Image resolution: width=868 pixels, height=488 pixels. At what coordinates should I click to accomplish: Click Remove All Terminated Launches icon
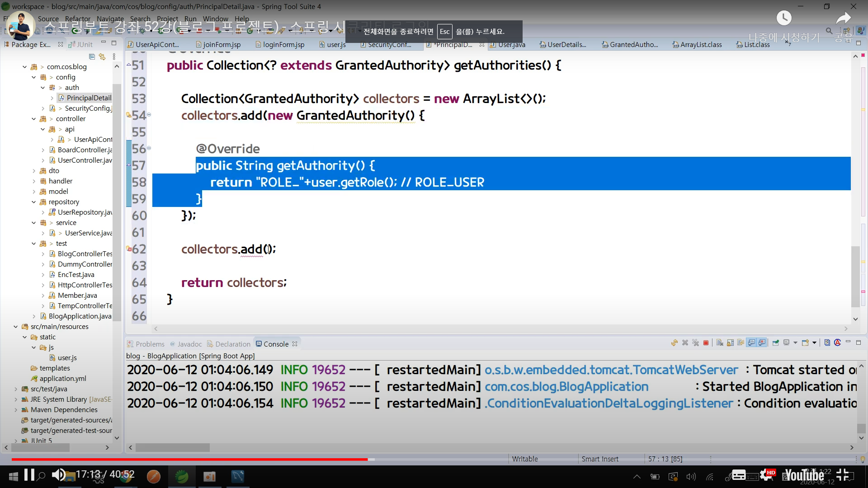click(x=695, y=343)
